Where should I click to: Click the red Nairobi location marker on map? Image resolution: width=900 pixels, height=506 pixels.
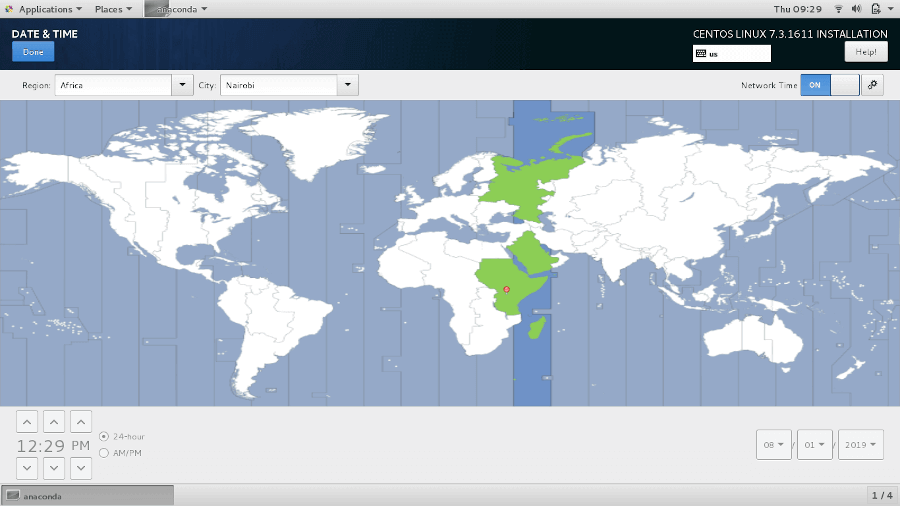pos(506,289)
